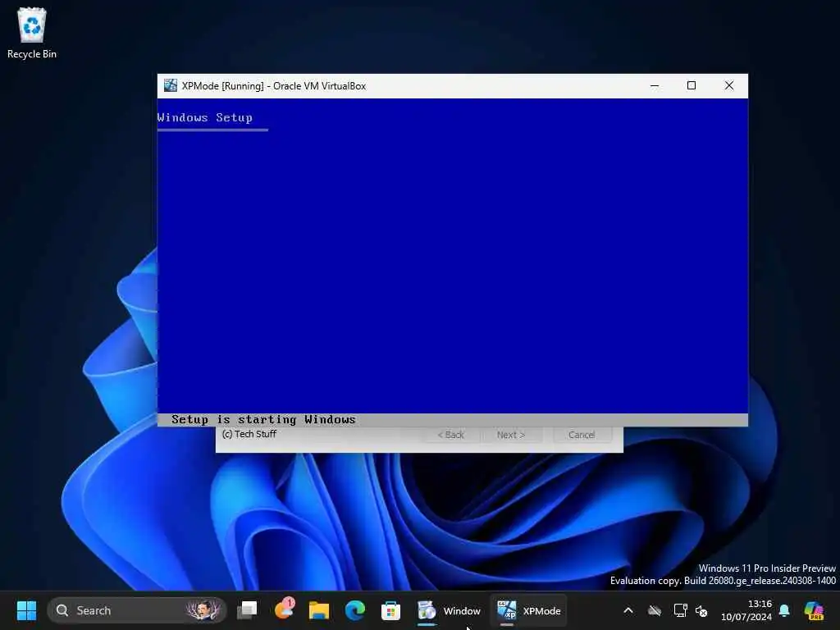Click the VirtualBox icon in XPMode title bar
Screen dimensions: 840x630
coord(171,85)
